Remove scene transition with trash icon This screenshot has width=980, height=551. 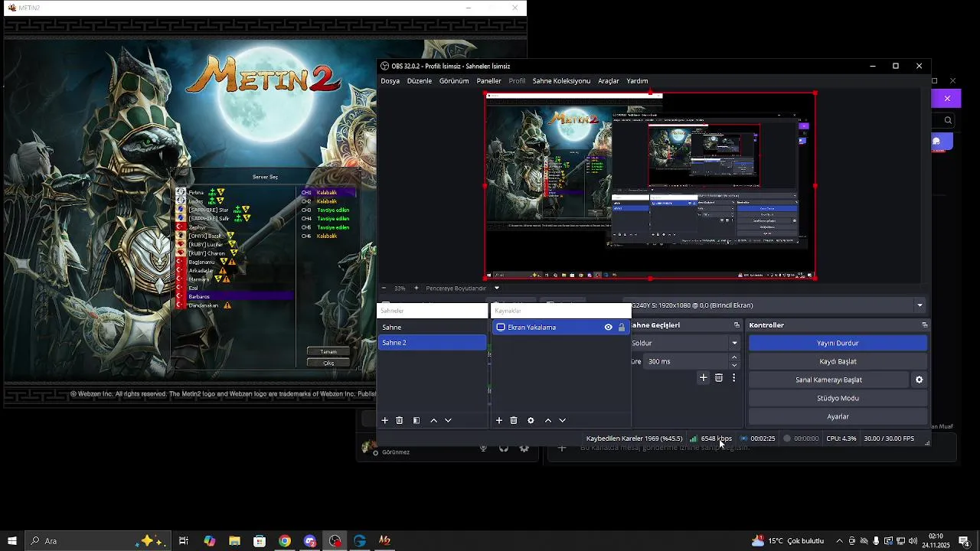(719, 377)
